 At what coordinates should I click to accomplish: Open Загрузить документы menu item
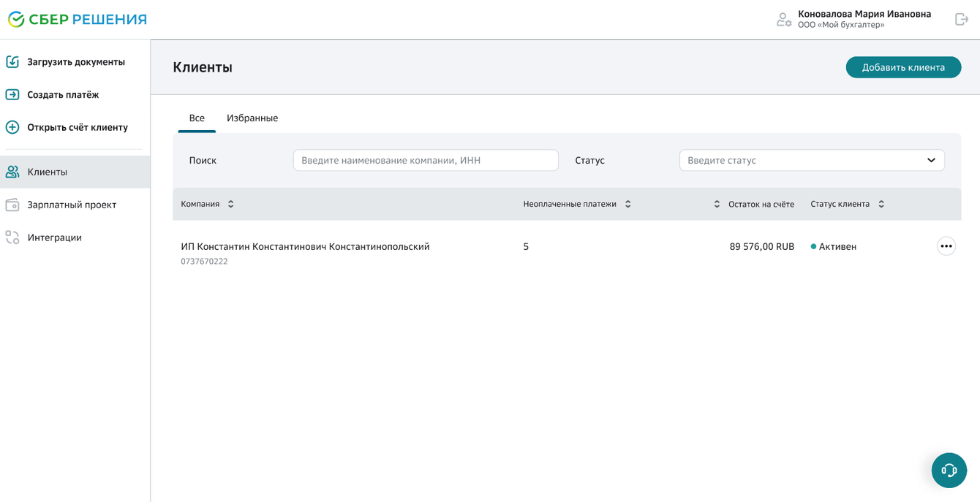[x=75, y=62]
